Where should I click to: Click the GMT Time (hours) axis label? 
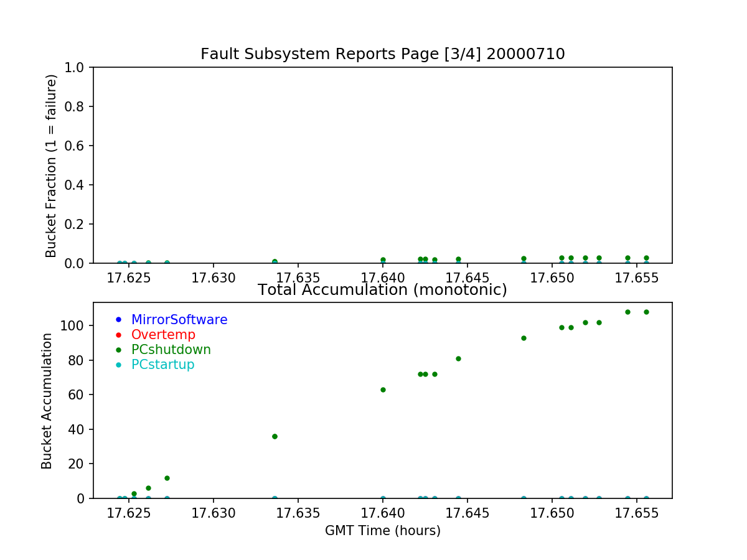pos(383,531)
